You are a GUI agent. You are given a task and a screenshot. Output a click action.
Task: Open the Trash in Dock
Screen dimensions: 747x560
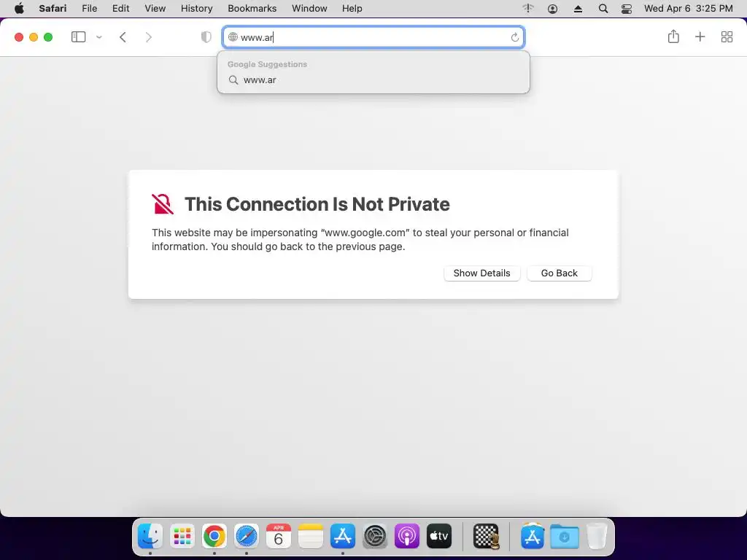tap(597, 536)
